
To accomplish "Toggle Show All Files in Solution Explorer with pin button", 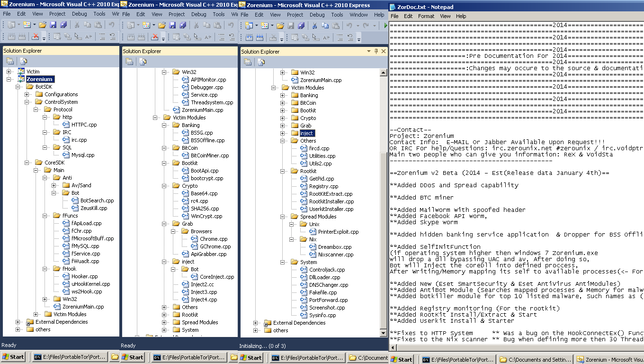I will (261, 62).
